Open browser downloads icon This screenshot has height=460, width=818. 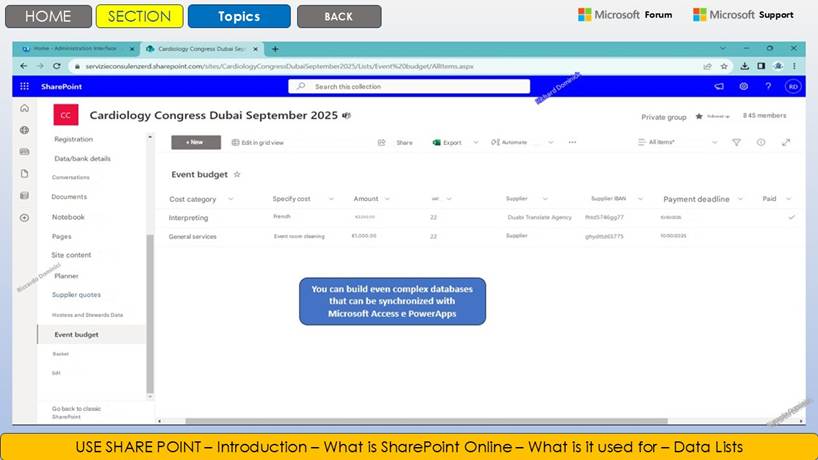point(744,66)
